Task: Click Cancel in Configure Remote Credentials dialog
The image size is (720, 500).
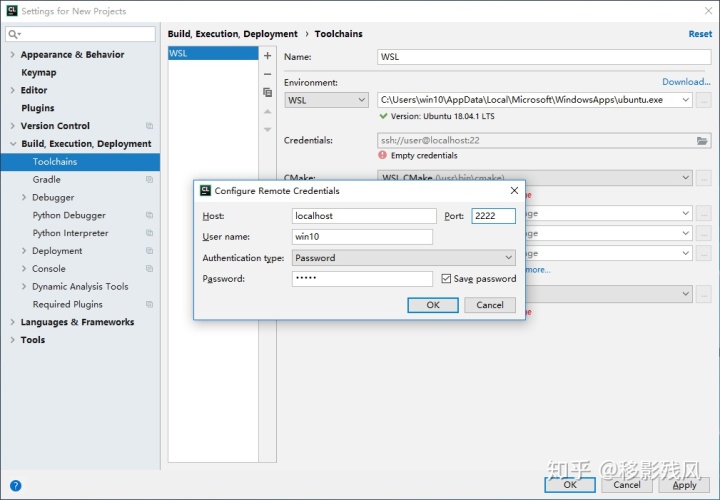Action: pos(489,305)
